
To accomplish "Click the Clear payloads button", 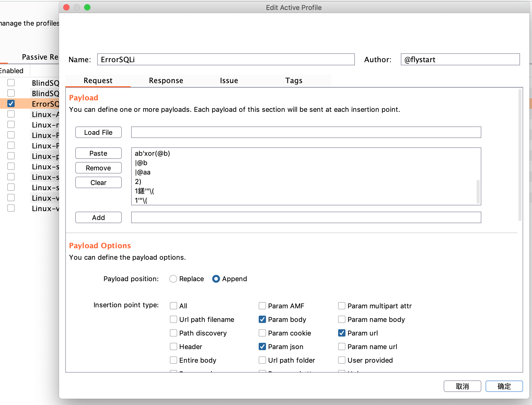I will pos(98,182).
